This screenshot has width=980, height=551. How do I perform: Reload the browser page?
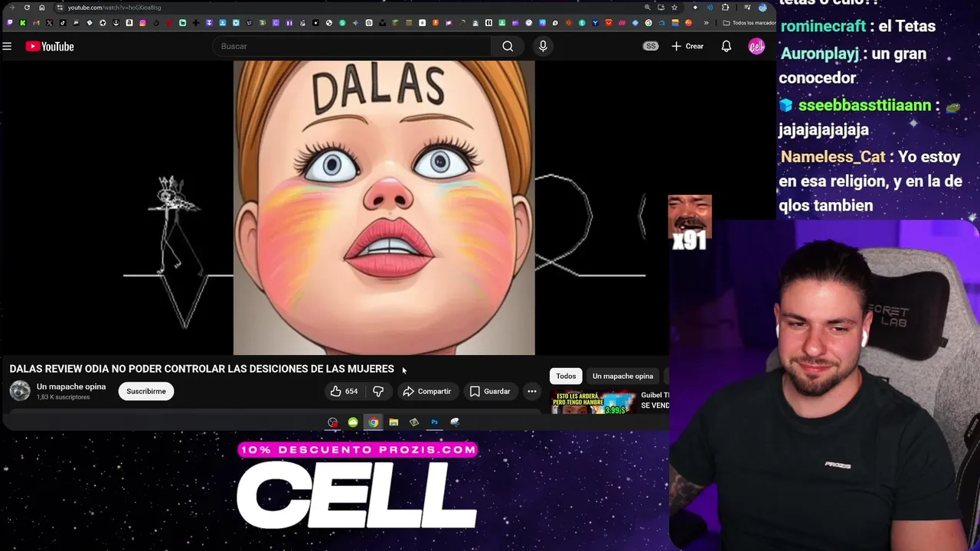[27, 8]
